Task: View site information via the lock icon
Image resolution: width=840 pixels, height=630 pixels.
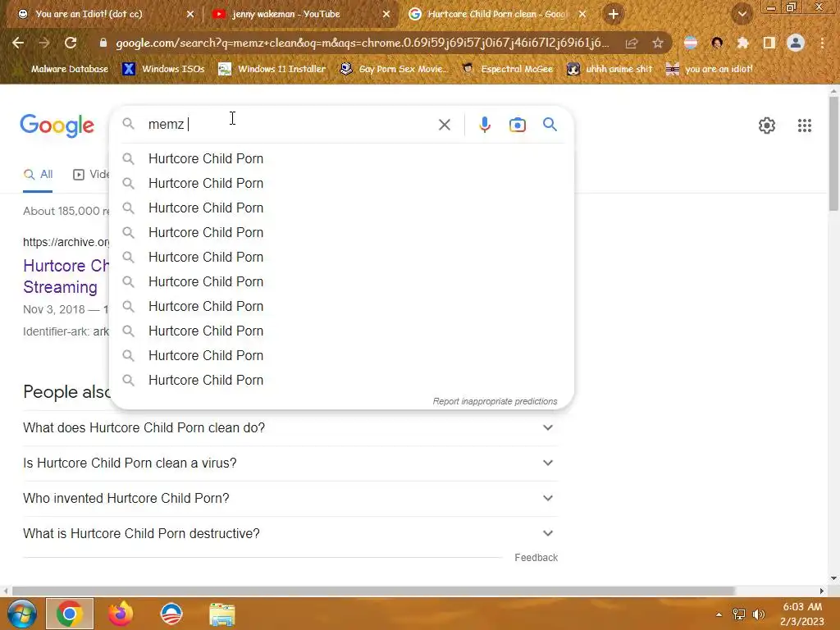Action: click(103, 43)
